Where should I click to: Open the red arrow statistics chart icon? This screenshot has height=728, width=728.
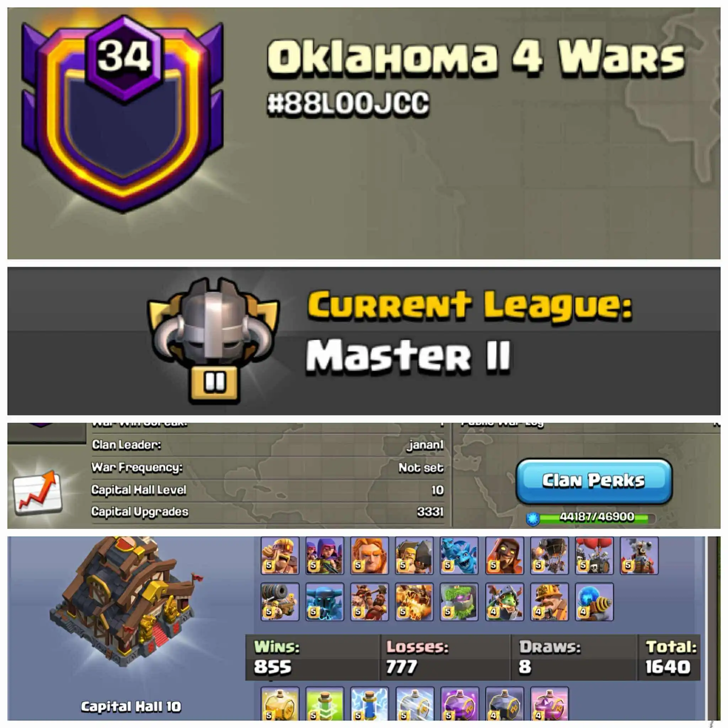[x=38, y=492]
